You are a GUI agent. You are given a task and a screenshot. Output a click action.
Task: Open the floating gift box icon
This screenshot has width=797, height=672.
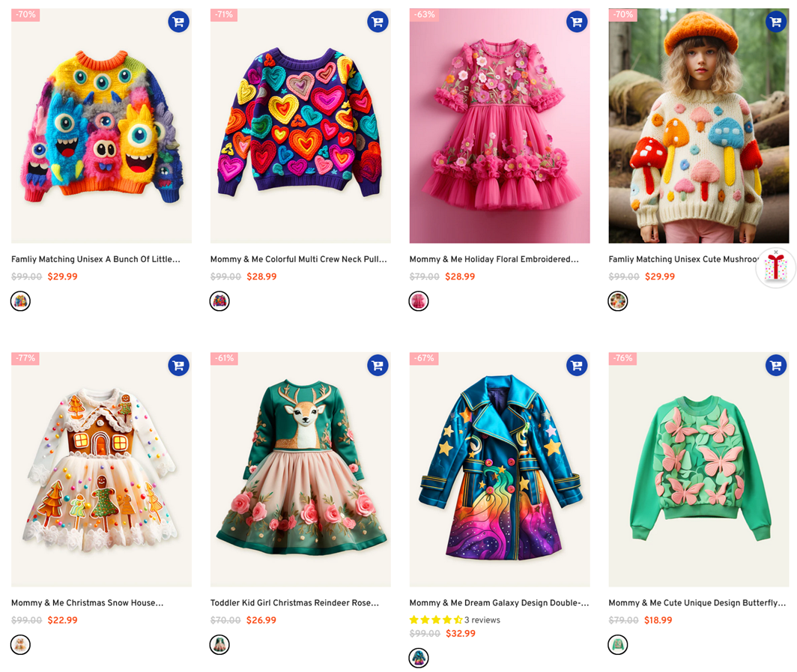(x=775, y=267)
